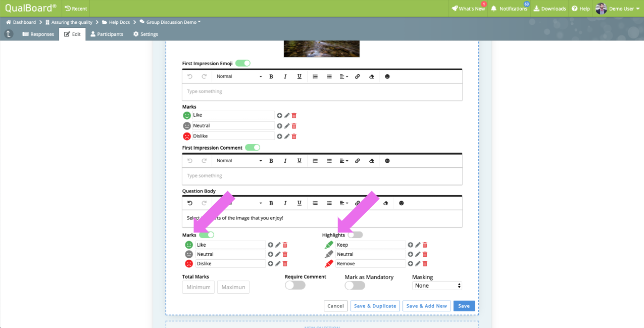Open emoji picker in Emoji editor
Image resolution: width=644 pixels, height=328 pixels.
click(x=387, y=76)
